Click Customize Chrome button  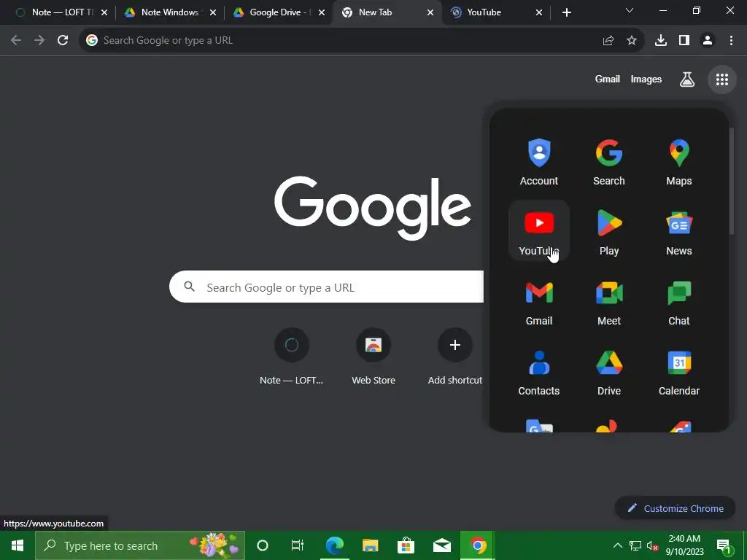tap(675, 508)
